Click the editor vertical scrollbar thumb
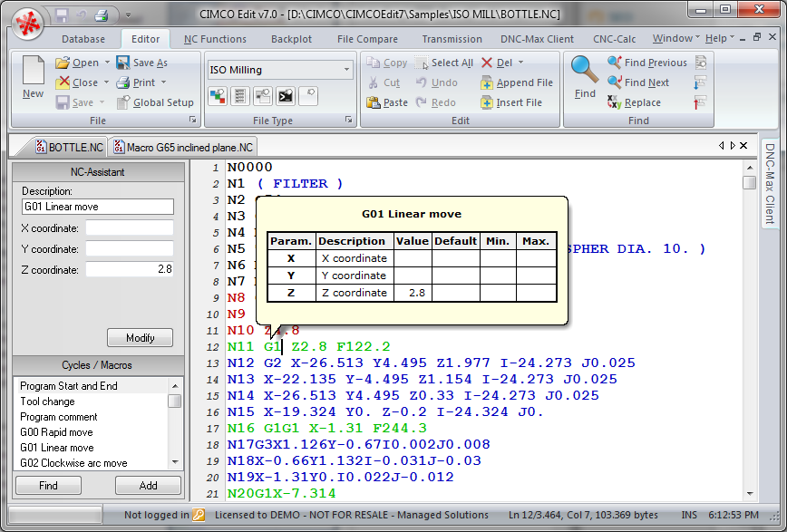 coord(749,182)
